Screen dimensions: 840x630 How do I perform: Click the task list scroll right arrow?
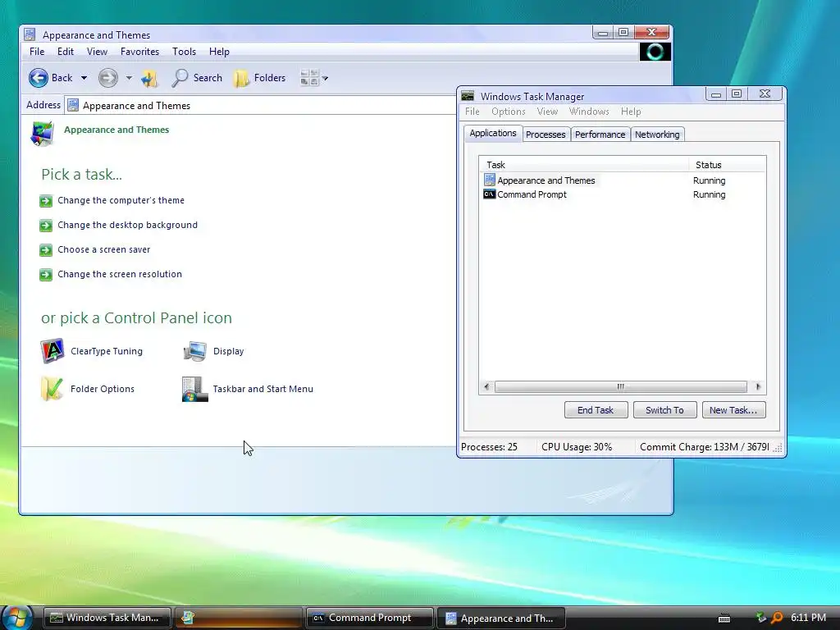pos(757,387)
